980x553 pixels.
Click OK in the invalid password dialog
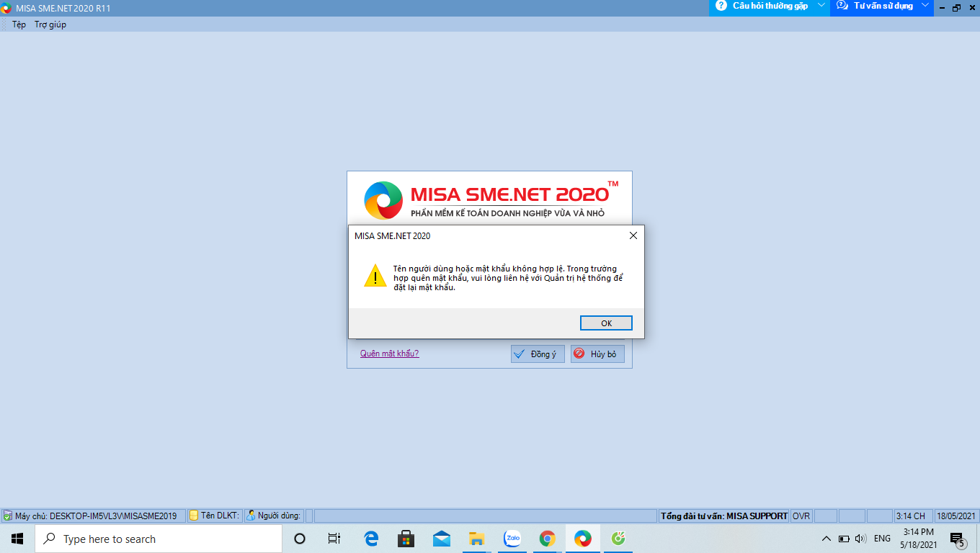click(x=606, y=323)
